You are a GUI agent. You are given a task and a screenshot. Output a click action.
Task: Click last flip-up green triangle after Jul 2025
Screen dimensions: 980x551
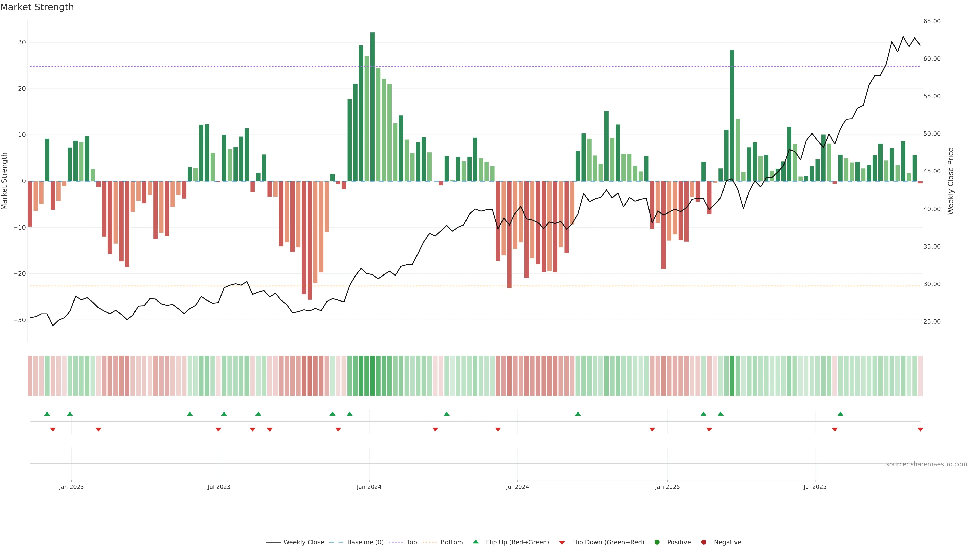click(x=840, y=414)
